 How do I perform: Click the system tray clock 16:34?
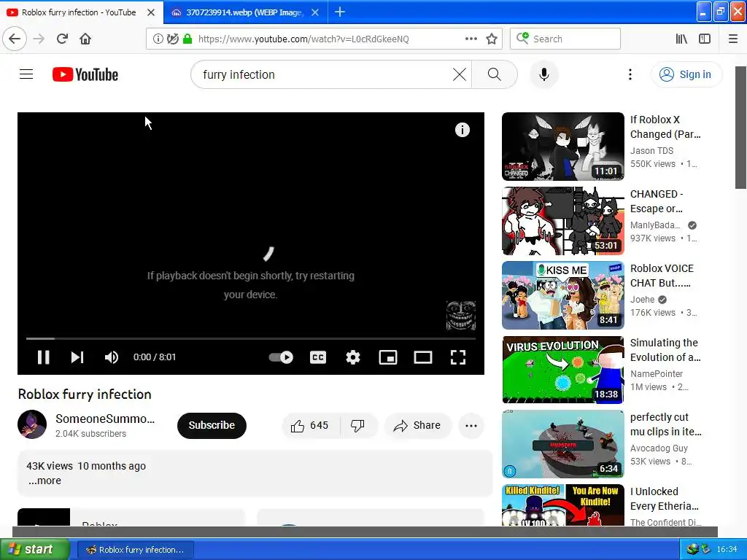click(727, 549)
